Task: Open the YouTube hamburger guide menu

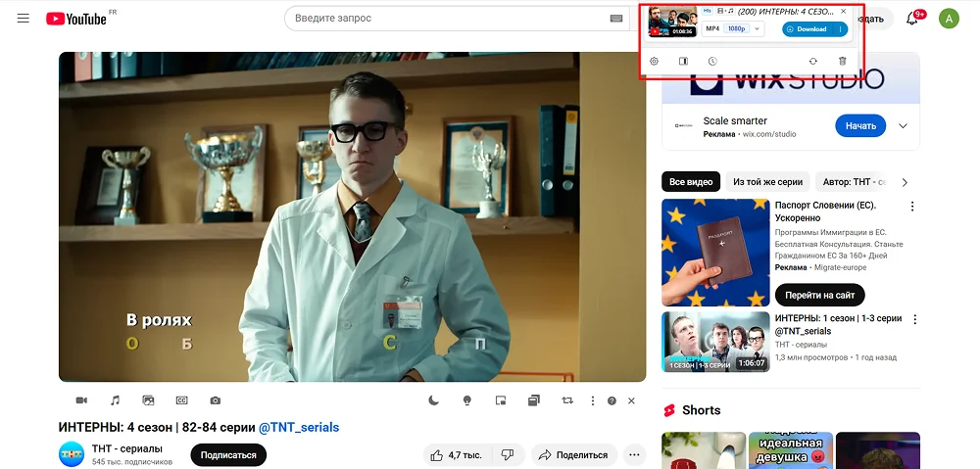Action: pos(24,18)
